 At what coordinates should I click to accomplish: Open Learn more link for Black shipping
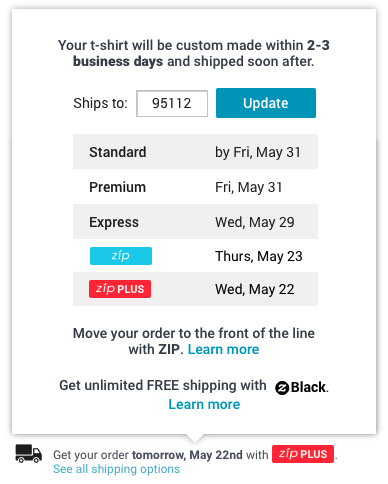pyautogui.click(x=204, y=404)
